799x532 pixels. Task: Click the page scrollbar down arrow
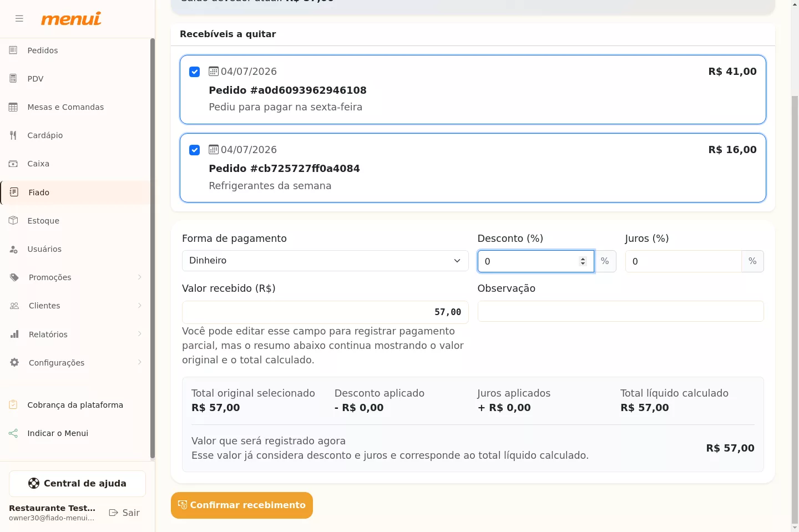[795, 527]
